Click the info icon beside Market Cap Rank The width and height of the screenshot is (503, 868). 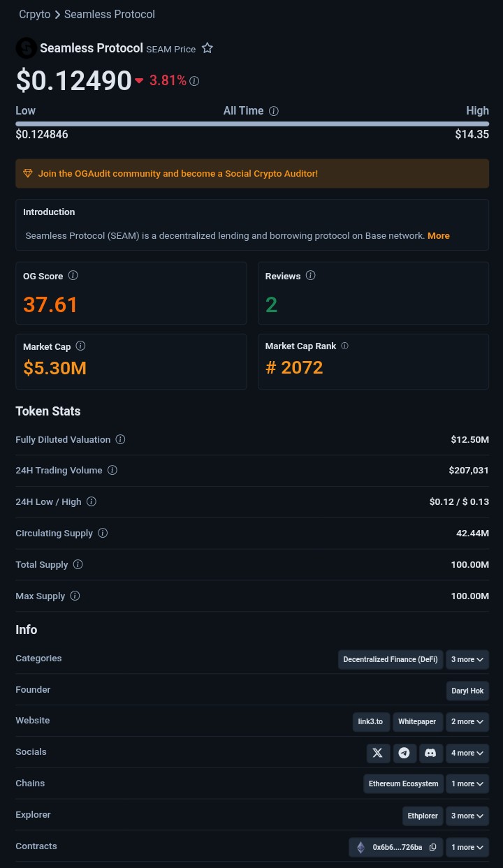point(344,346)
